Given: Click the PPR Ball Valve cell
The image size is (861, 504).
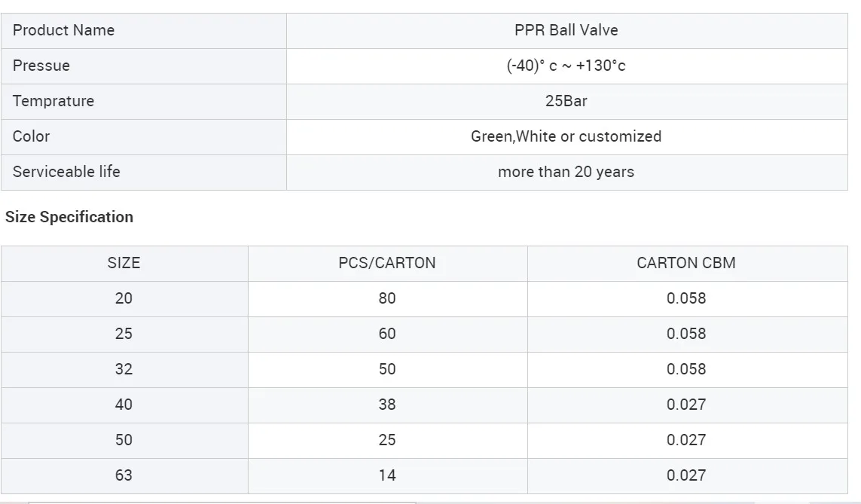Looking at the screenshot, I should (x=566, y=31).
